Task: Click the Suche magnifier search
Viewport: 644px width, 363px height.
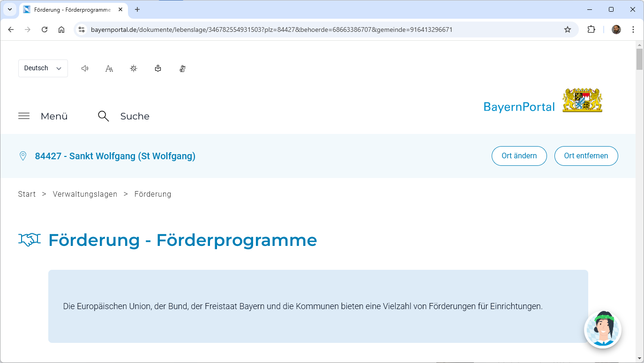Action: coord(124,116)
